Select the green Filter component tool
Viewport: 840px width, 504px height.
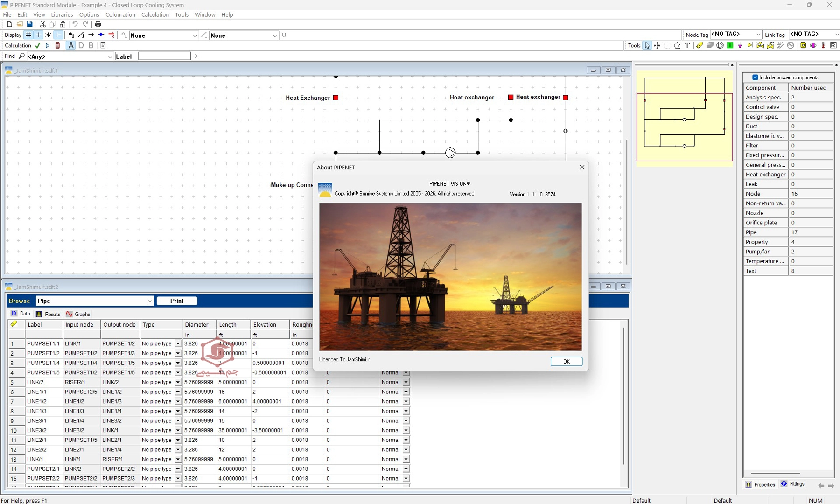(730, 46)
